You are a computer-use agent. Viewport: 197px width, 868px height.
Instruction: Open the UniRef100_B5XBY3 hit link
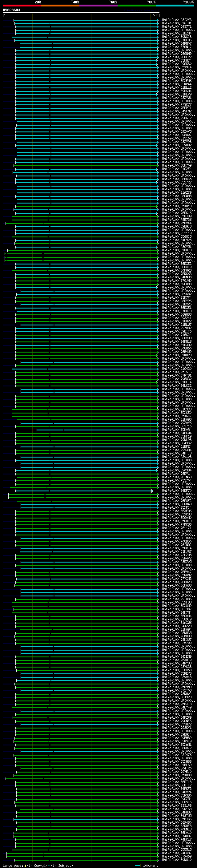pyautogui.click(x=177, y=206)
